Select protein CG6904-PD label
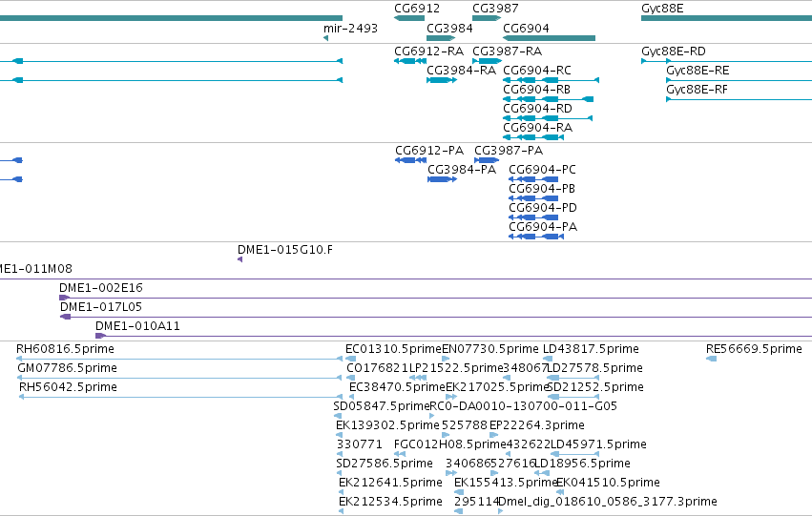 click(x=543, y=208)
